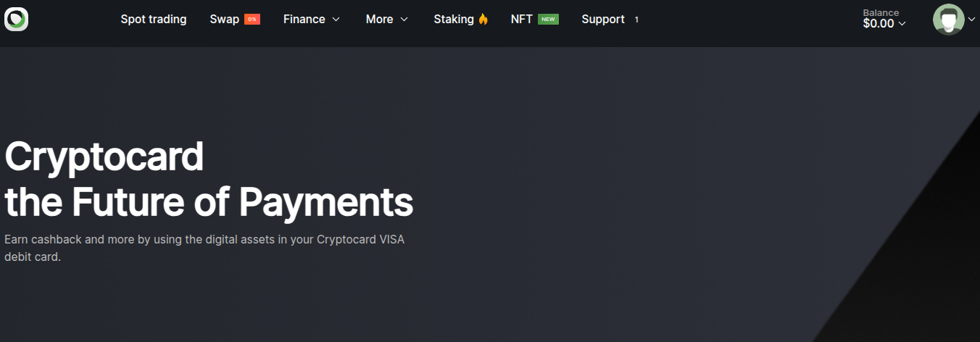Click the 0% badge next to Swap
Image resolution: width=980 pixels, height=342 pixels.
pyautogui.click(x=252, y=20)
